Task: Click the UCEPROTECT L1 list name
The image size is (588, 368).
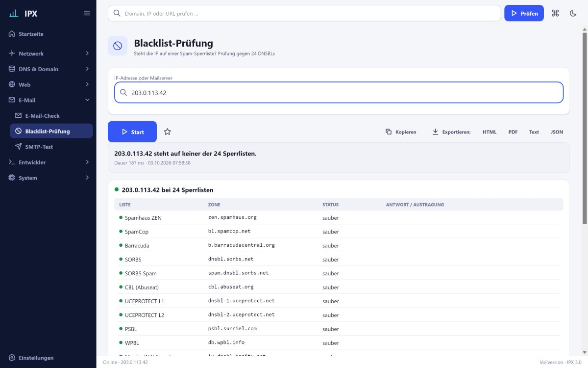Action: click(145, 301)
